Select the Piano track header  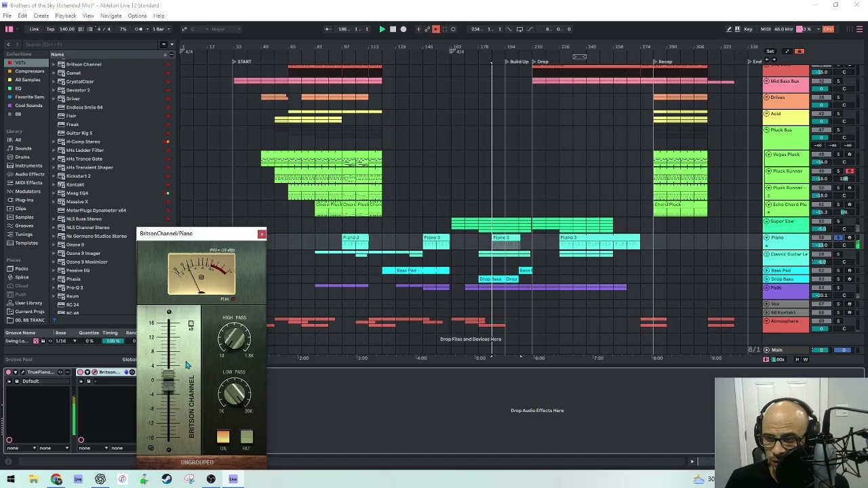pos(787,241)
